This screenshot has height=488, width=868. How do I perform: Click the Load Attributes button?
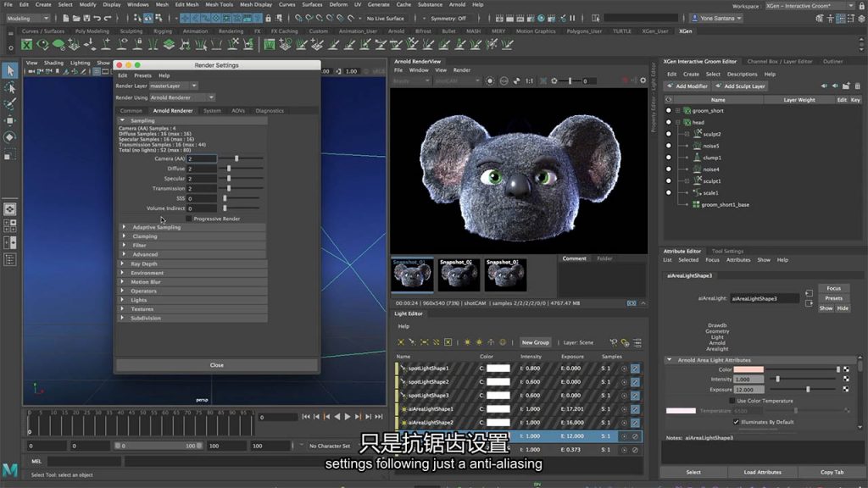762,473
